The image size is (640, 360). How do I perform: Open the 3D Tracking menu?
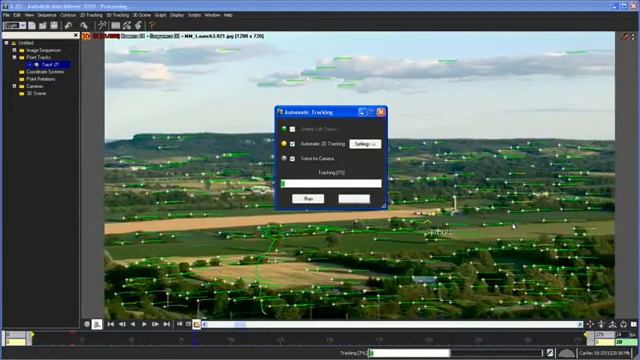[x=118, y=15]
